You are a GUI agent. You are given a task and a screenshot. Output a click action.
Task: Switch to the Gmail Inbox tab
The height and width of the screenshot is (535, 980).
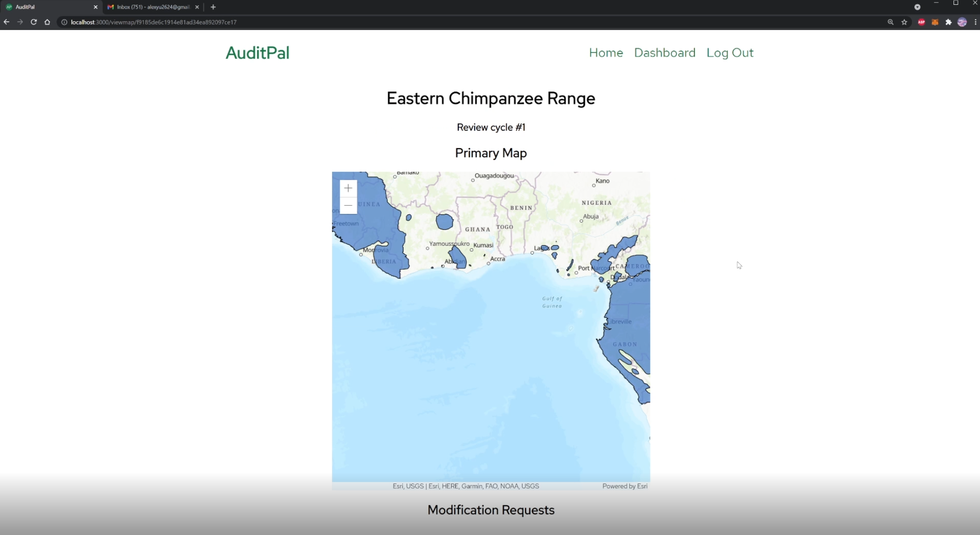tap(152, 7)
